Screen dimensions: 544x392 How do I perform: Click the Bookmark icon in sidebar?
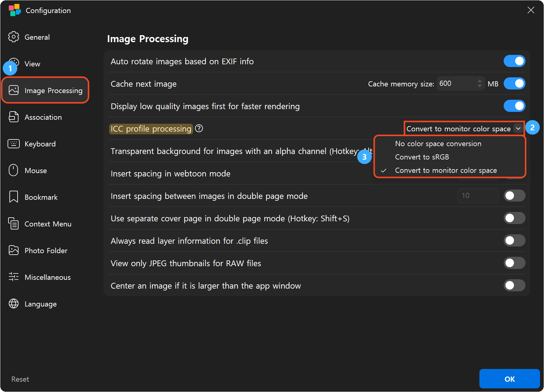13,197
